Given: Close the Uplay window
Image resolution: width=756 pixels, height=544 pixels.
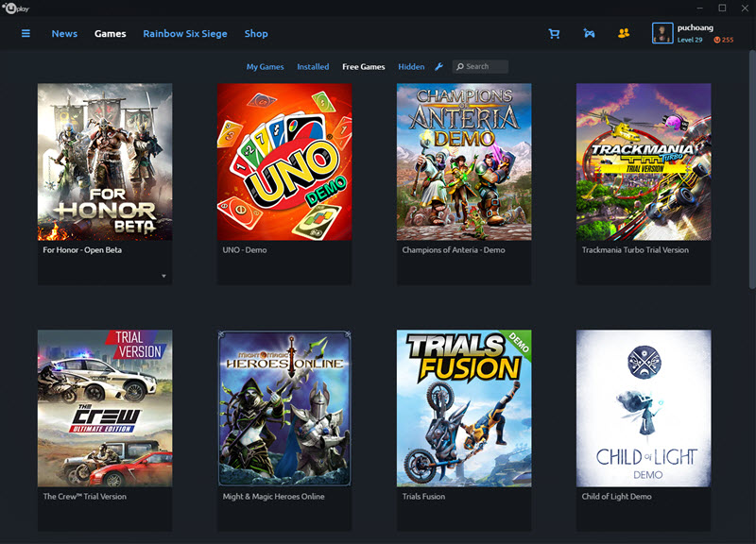Looking at the screenshot, I should pos(745,8).
